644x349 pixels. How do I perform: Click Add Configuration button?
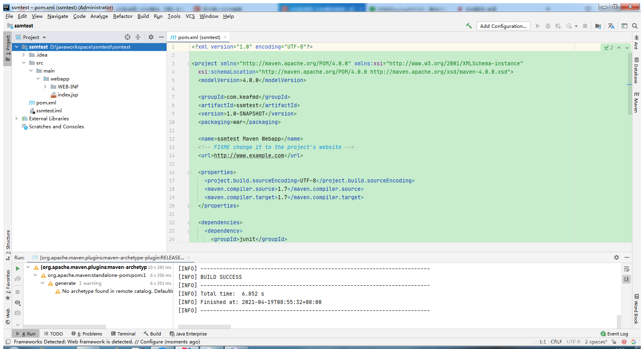click(x=503, y=26)
